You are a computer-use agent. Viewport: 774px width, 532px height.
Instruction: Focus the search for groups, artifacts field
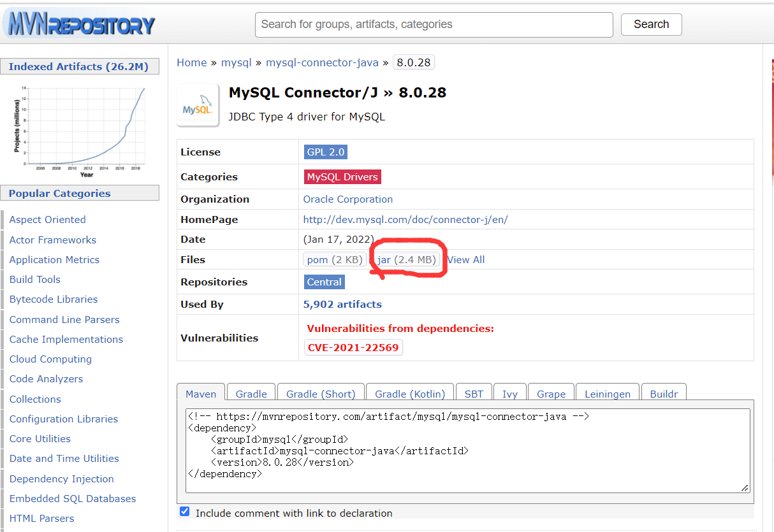[434, 25]
